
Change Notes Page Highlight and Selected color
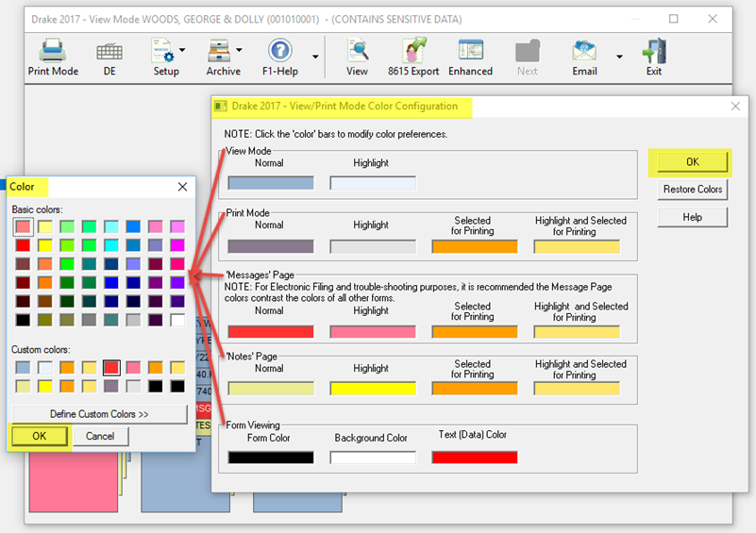577,389
